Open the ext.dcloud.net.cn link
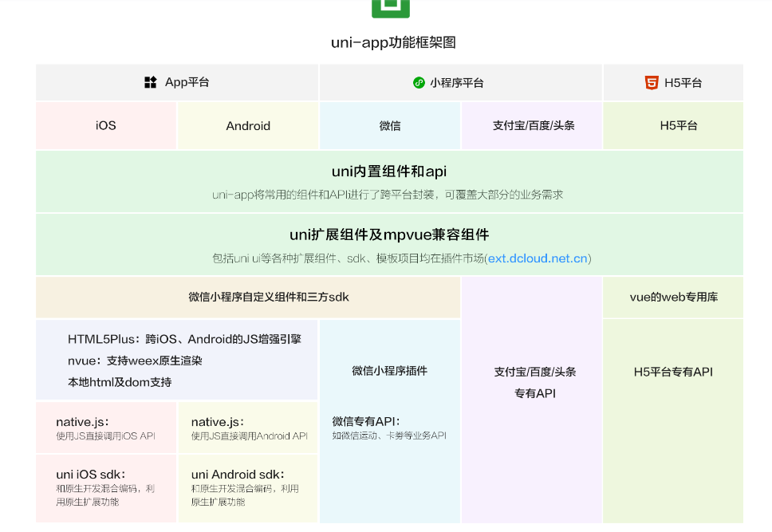772x532 pixels. (538, 258)
